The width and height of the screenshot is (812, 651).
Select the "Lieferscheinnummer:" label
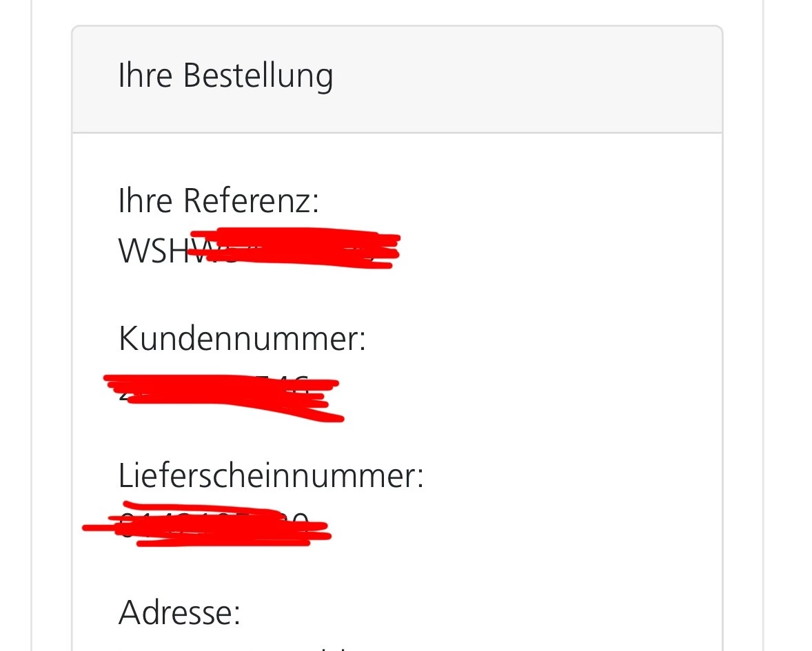point(271,476)
